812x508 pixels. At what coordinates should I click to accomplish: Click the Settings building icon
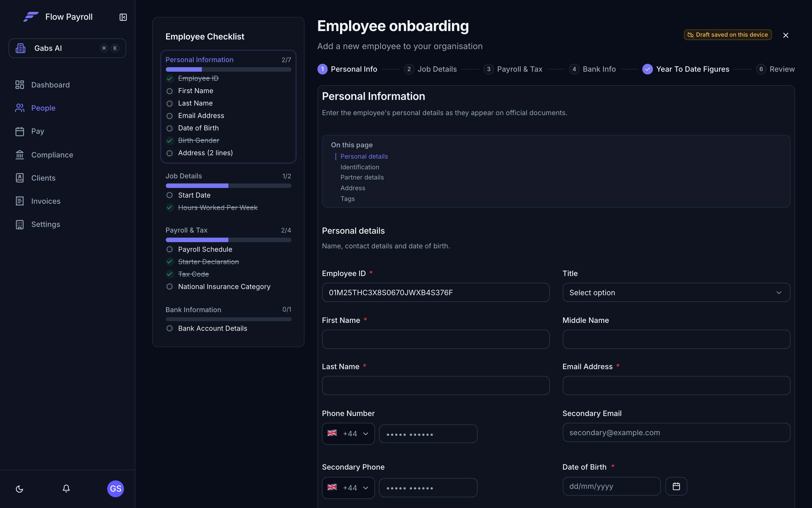click(20, 224)
